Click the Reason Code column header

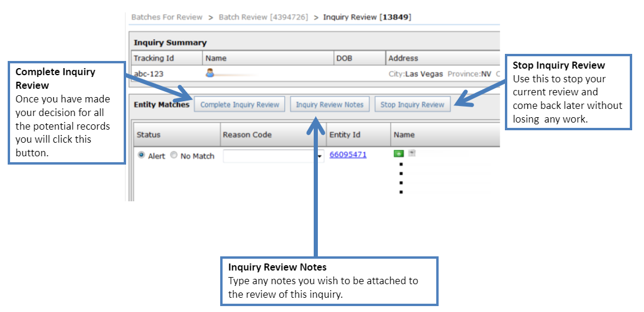(x=273, y=134)
